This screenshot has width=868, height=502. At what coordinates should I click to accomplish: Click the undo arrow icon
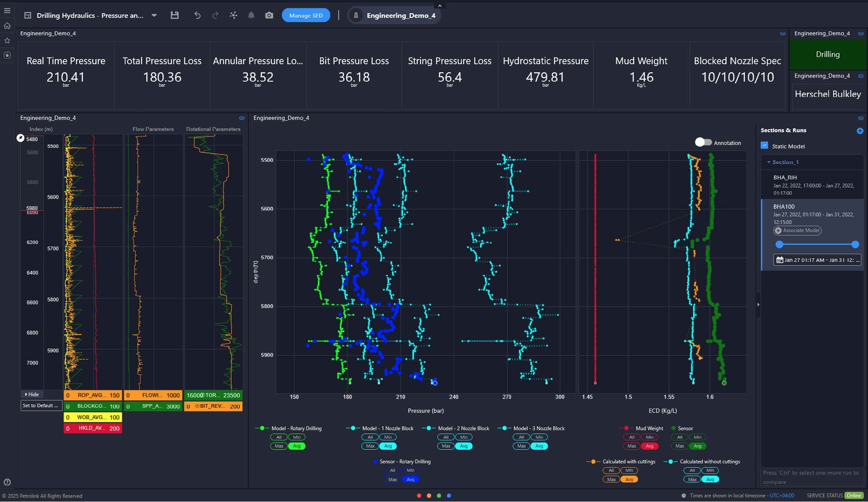pyautogui.click(x=197, y=15)
